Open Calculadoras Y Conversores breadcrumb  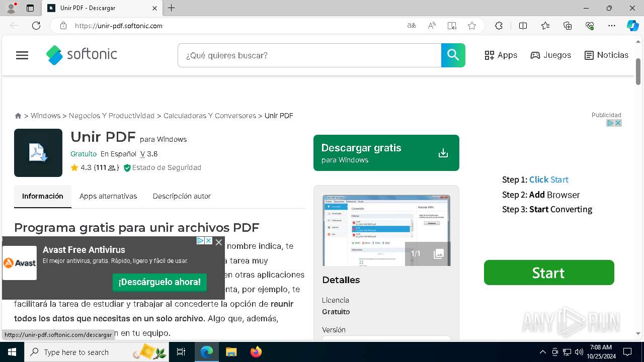pos(210,116)
